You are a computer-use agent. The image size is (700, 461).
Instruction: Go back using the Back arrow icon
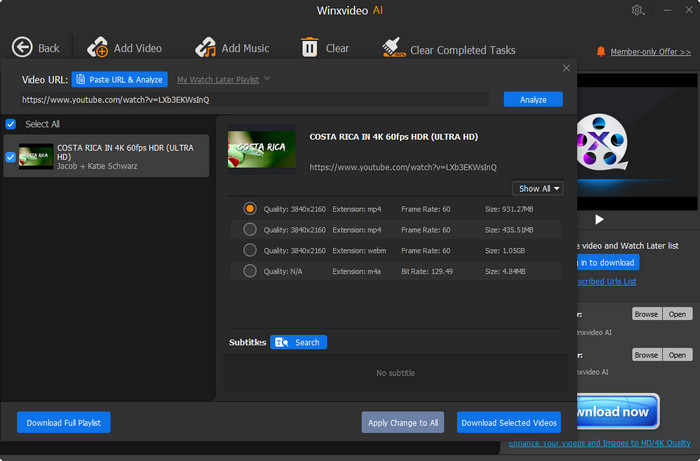tap(22, 47)
